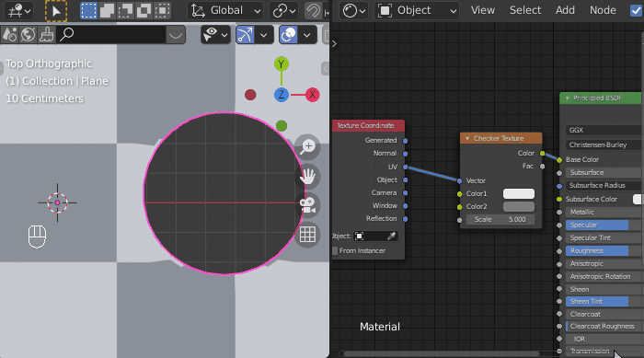644x358 pixels.
Task: Click the 3D cursor in viewport
Action: (57, 202)
